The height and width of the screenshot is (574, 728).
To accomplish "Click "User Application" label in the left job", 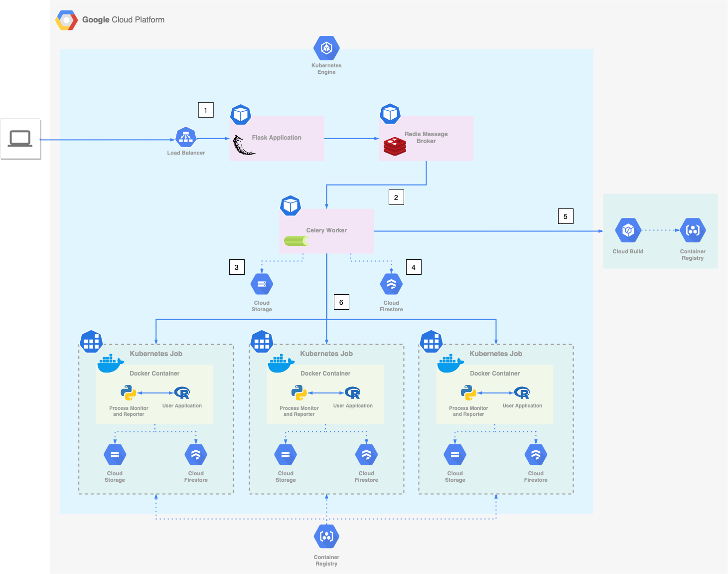I will tap(182, 406).
